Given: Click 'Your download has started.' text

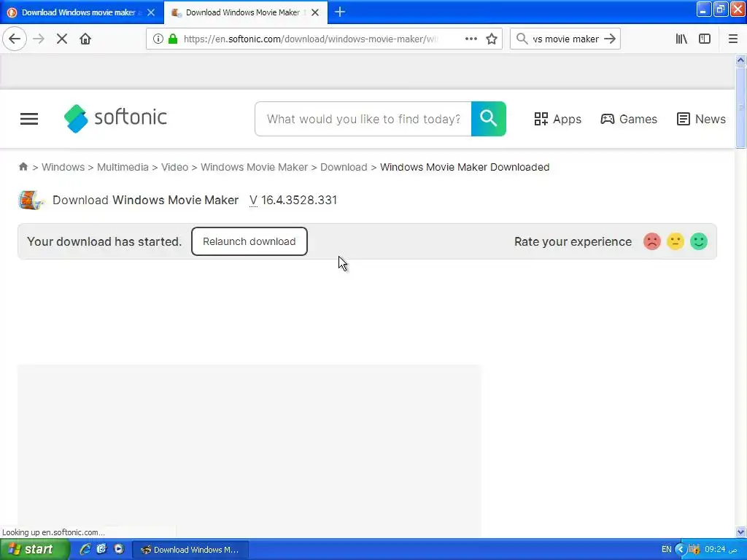Looking at the screenshot, I should pos(104,241).
